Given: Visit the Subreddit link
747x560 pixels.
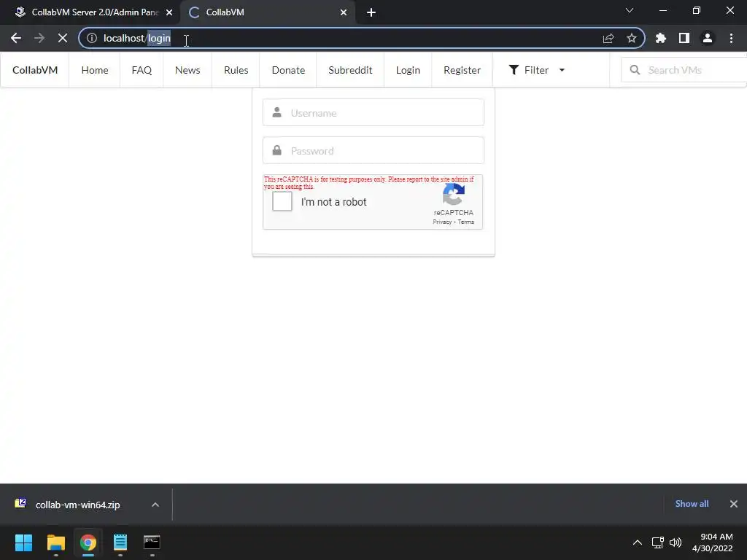Looking at the screenshot, I should tap(350, 70).
